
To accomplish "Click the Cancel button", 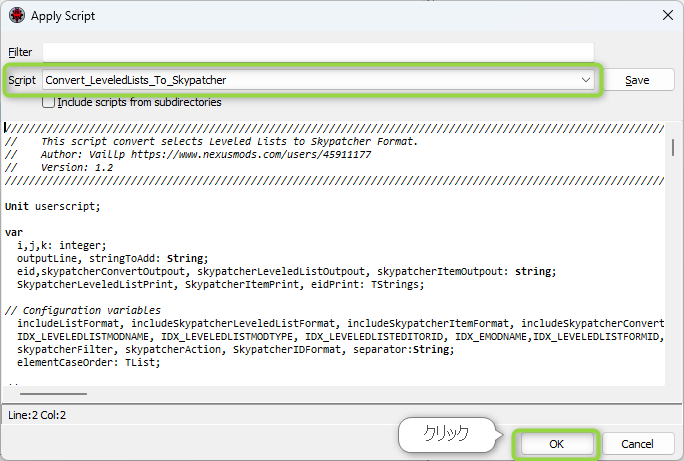I will (x=637, y=443).
